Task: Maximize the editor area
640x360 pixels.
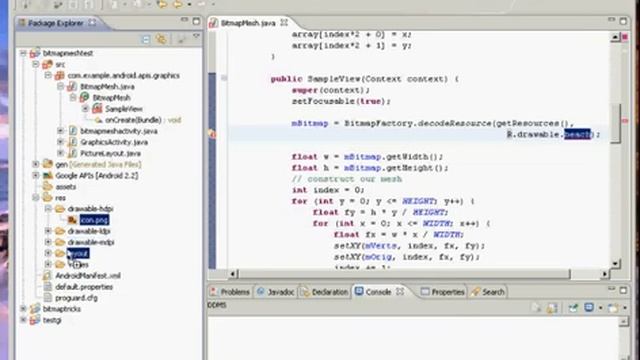Action: [x=623, y=21]
